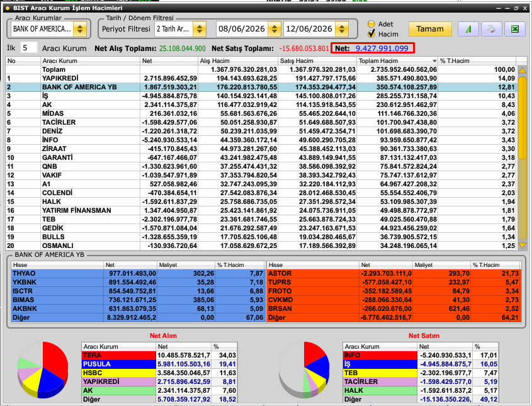
Task: Select the MİDAS row
Action: pos(261,114)
